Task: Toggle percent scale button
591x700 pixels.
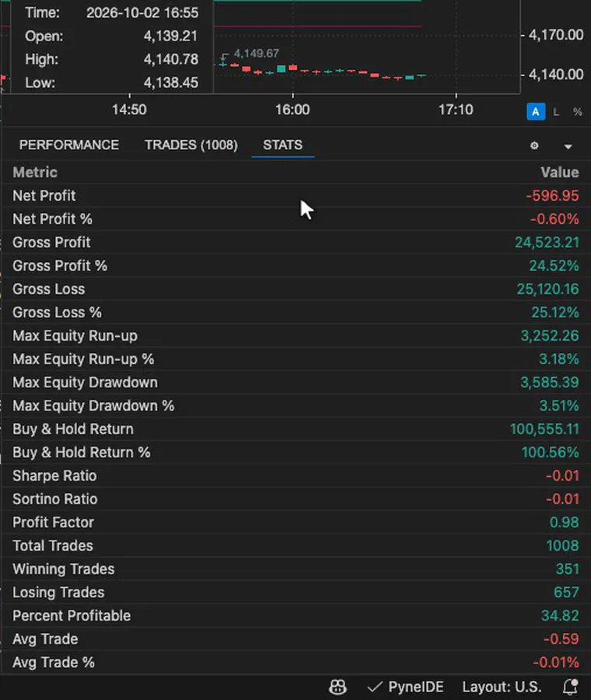Action: (x=578, y=112)
